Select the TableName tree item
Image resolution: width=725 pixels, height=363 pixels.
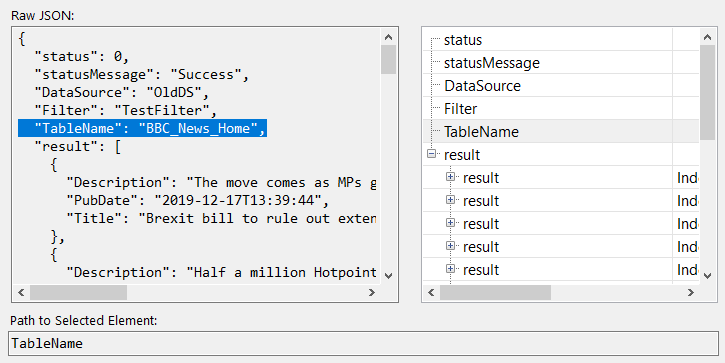coord(481,132)
